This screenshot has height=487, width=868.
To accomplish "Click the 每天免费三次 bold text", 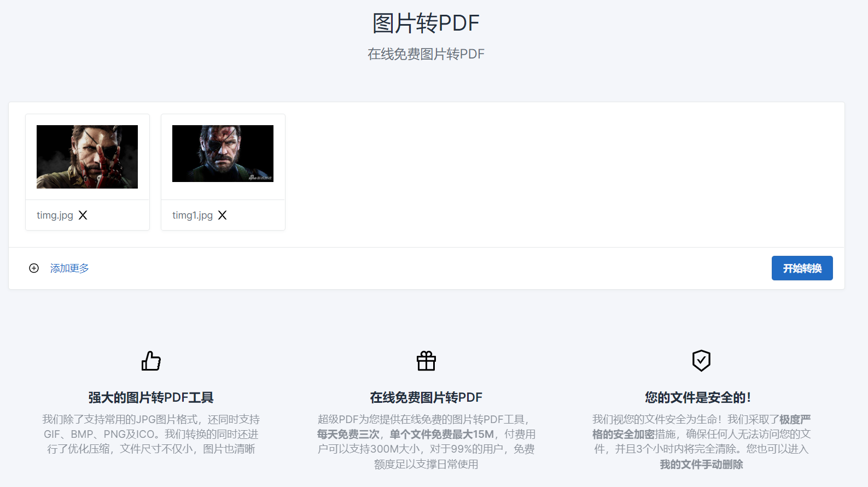I will pos(348,435).
